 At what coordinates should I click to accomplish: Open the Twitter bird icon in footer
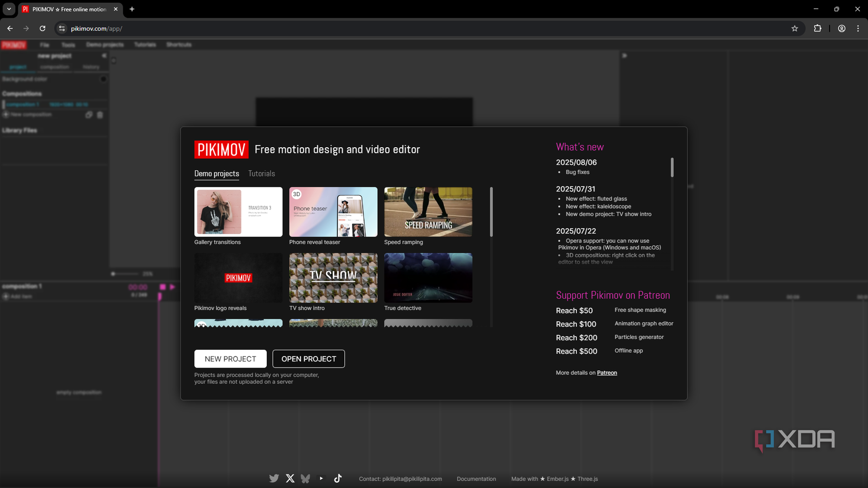click(274, 479)
